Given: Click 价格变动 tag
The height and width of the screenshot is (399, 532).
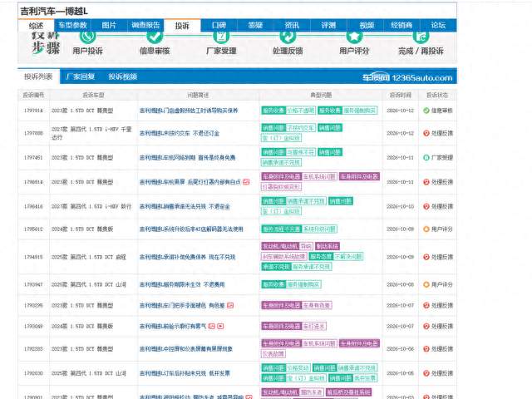Looking at the screenshot, I should (298, 368).
